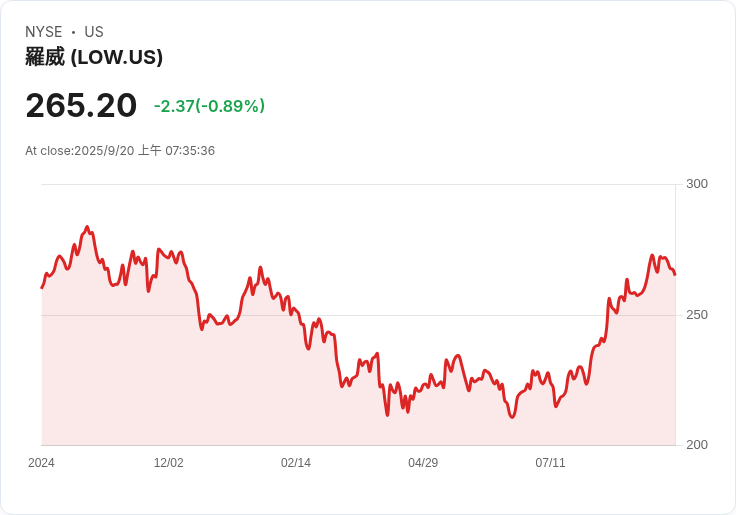
Task: Click the lowest trough of the price line
Action: [512, 417]
